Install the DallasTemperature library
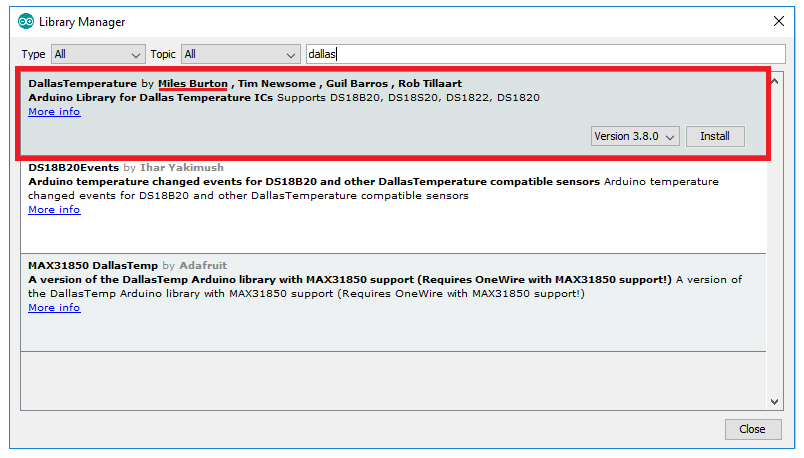Screen dimensions: 804x458 pyautogui.click(x=714, y=136)
